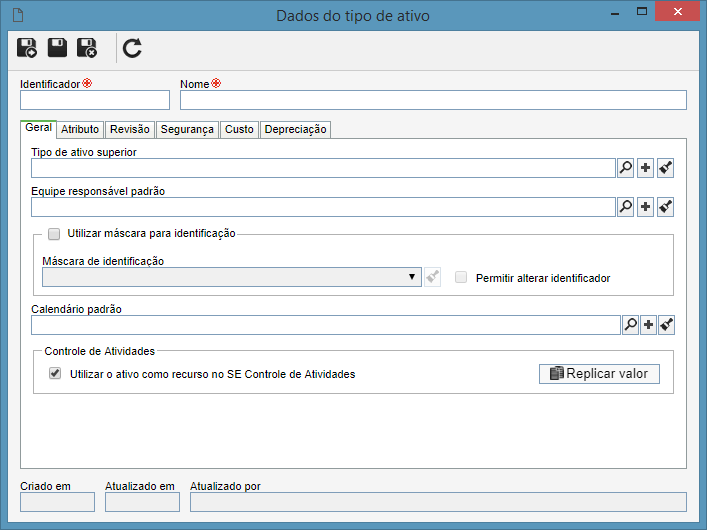Search for Tipo de ativo superior with magnifier
This screenshot has width=707, height=530.
click(625, 168)
